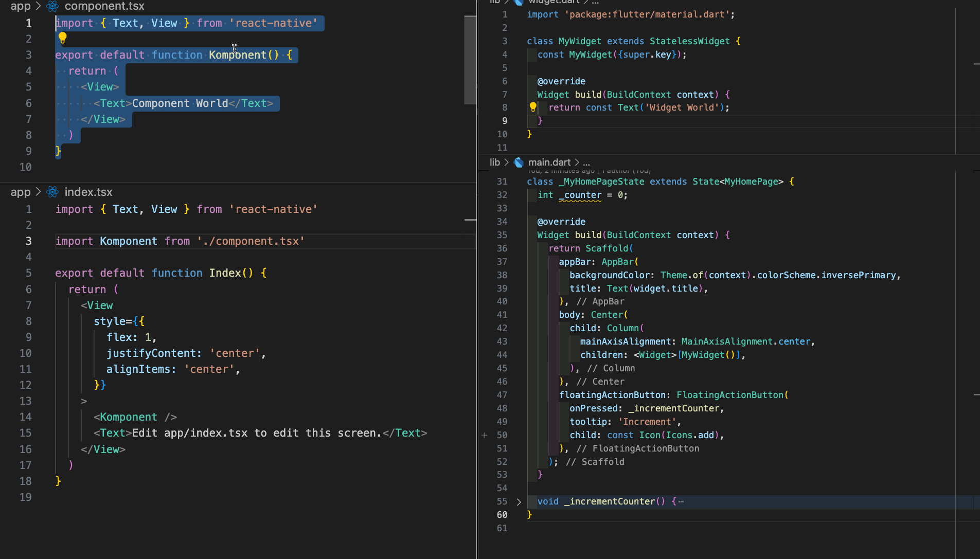Image resolution: width=980 pixels, height=559 pixels.
Task: Click 'inversePrimary' in backgroundColor line
Action: pos(859,275)
